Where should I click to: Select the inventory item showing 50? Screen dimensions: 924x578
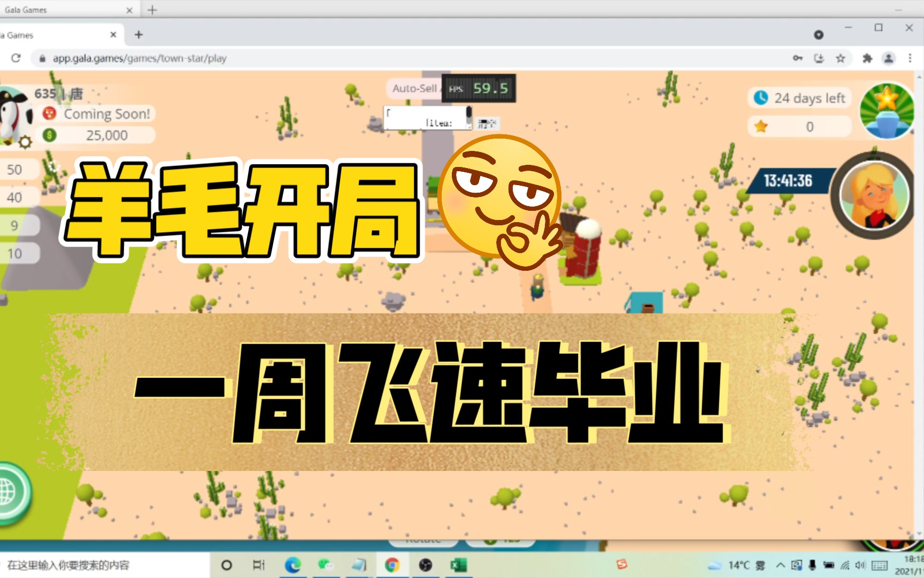coord(19,170)
